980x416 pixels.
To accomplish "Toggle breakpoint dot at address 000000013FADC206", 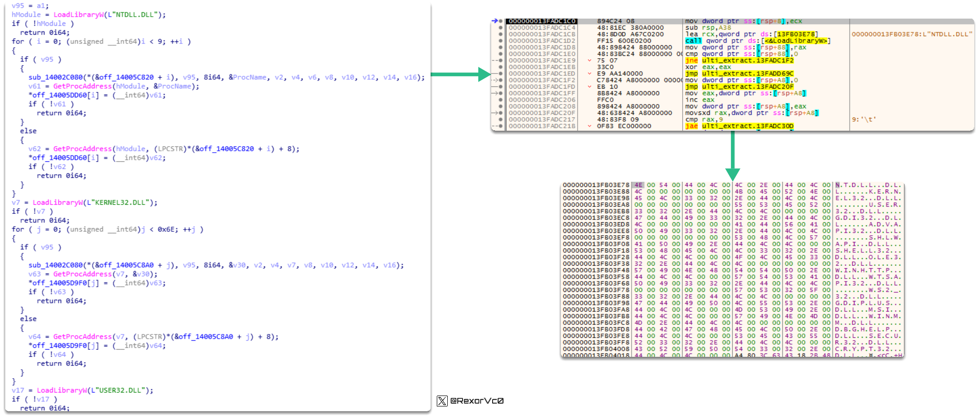I will click(x=500, y=100).
